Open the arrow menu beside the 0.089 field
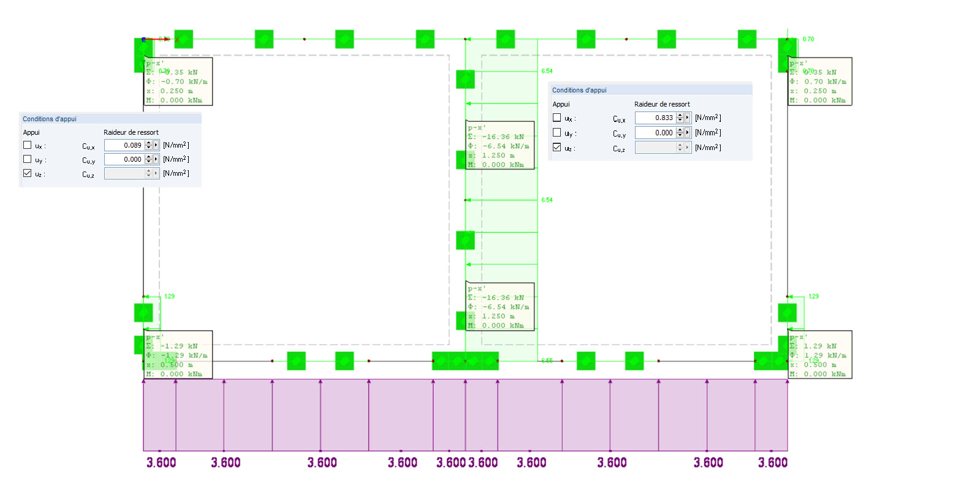980x482 pixels. tap(156, 145)
